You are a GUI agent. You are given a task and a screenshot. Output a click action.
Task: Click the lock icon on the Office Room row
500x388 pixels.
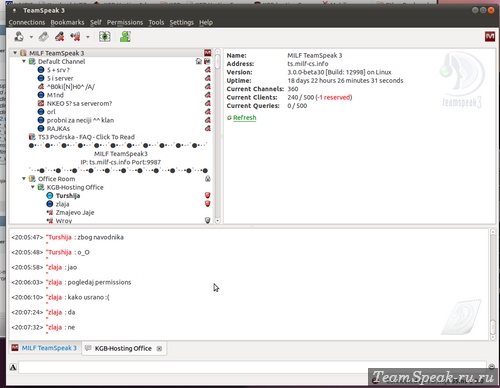[x=207, y=179]
